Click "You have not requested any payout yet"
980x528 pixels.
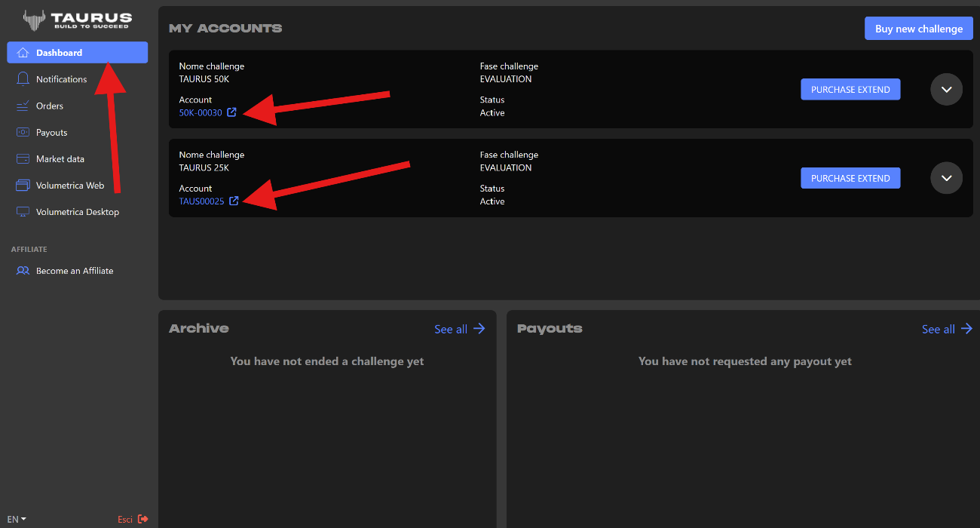pos(745,361)
